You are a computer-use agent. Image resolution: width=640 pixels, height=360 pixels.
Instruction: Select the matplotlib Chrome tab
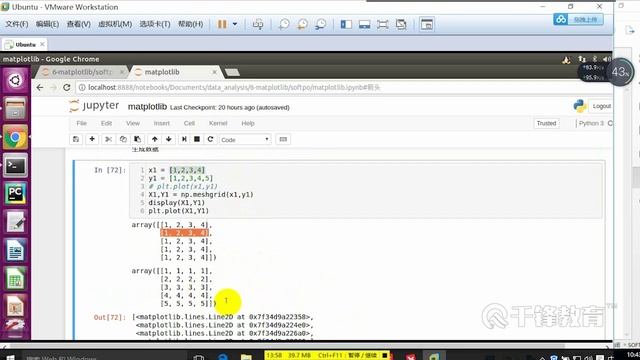click(162, 72)
